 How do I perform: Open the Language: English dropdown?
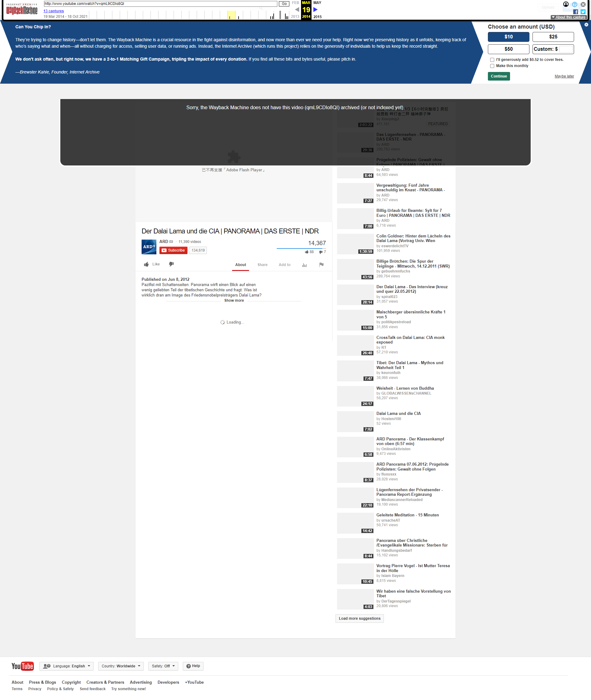pos(66,666)
